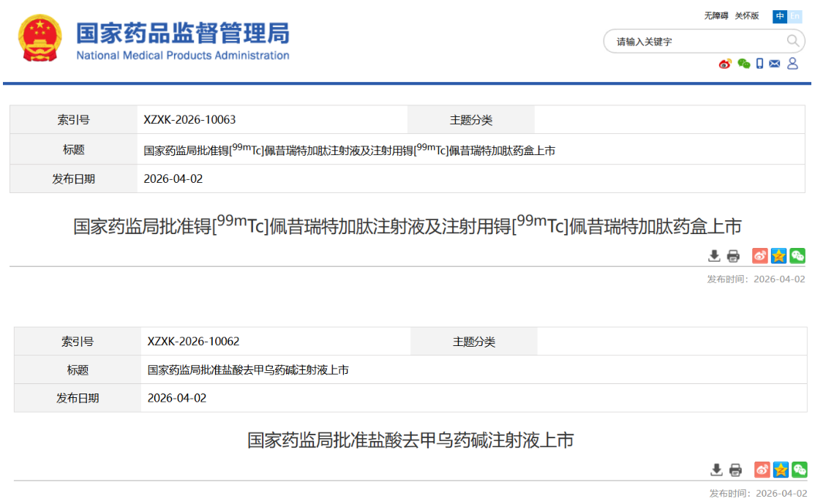Download the first announcement article
The height and width of the screenshot is (504, 815).
point(714,255)
